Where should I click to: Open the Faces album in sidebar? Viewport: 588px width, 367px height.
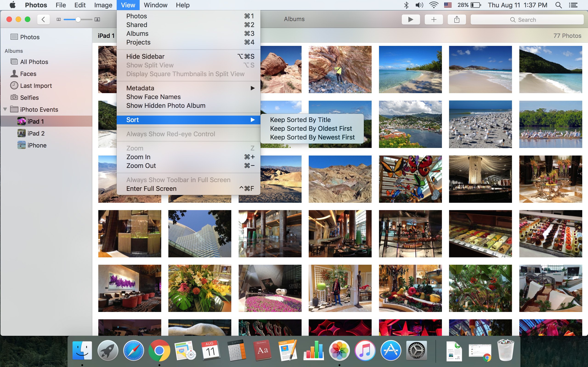(28, 74)
